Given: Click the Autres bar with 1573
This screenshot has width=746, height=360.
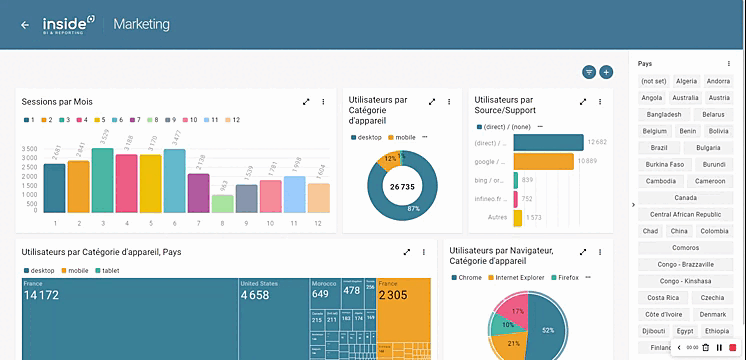Looking at the screenshot, I should [518, 218].
